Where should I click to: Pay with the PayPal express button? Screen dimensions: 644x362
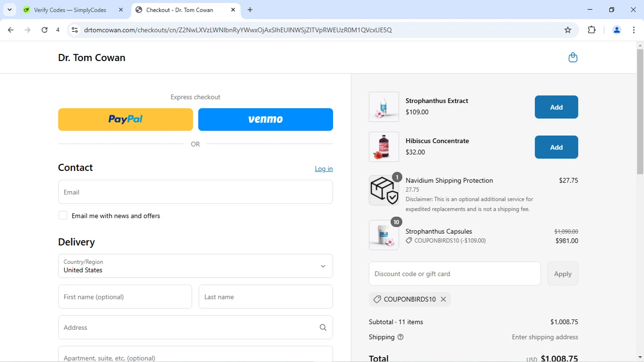125,119
